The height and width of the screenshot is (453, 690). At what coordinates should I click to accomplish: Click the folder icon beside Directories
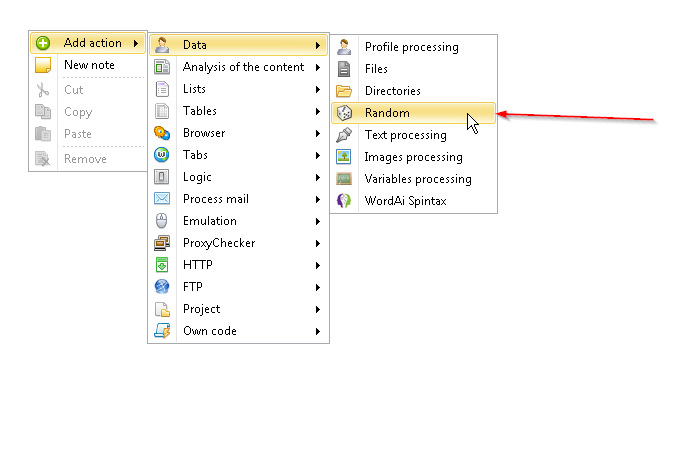click(344, 91)
